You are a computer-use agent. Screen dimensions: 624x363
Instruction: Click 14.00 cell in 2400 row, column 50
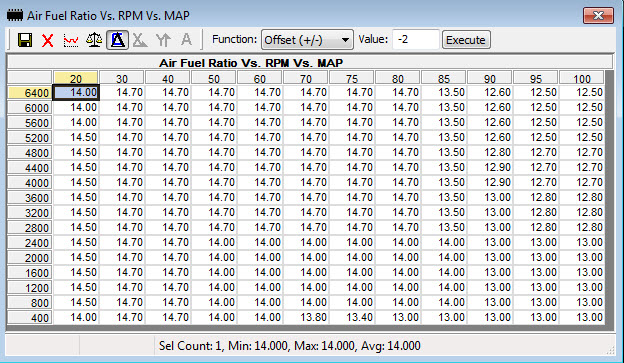click(214, 242)
